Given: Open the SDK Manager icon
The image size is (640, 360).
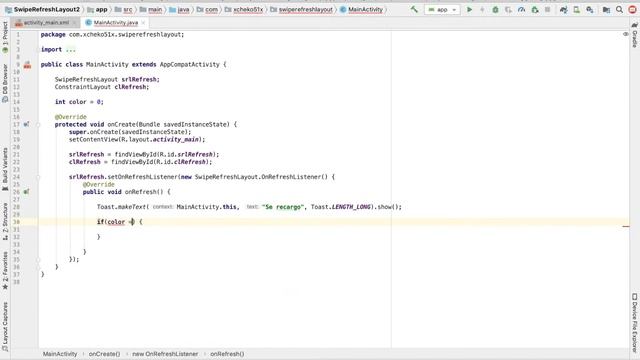Looking at the screenshot, I should (589, 9).
